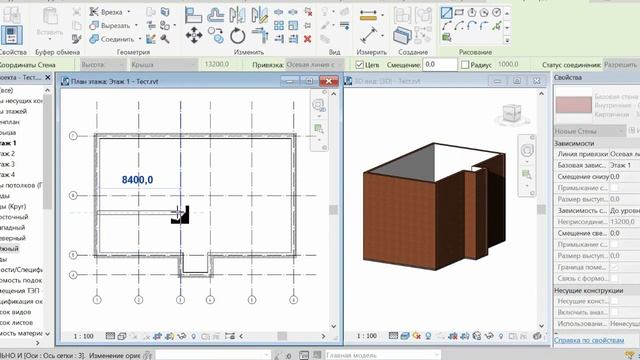
Task: Toggle the Включить аналитическую модель checkbox
Action: point(614,312)
